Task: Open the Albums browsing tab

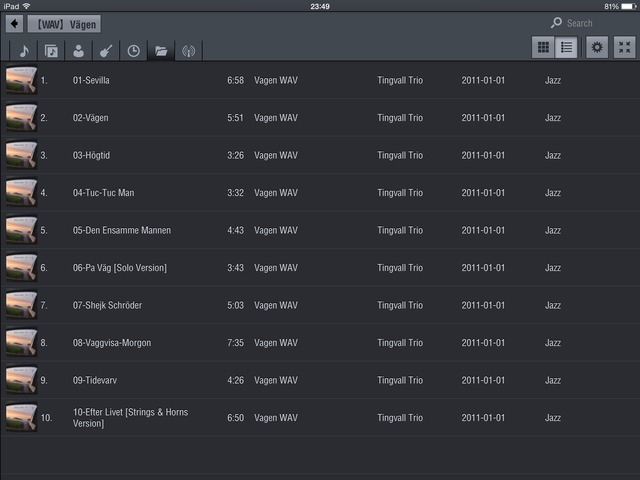Action: coord(51,50)
